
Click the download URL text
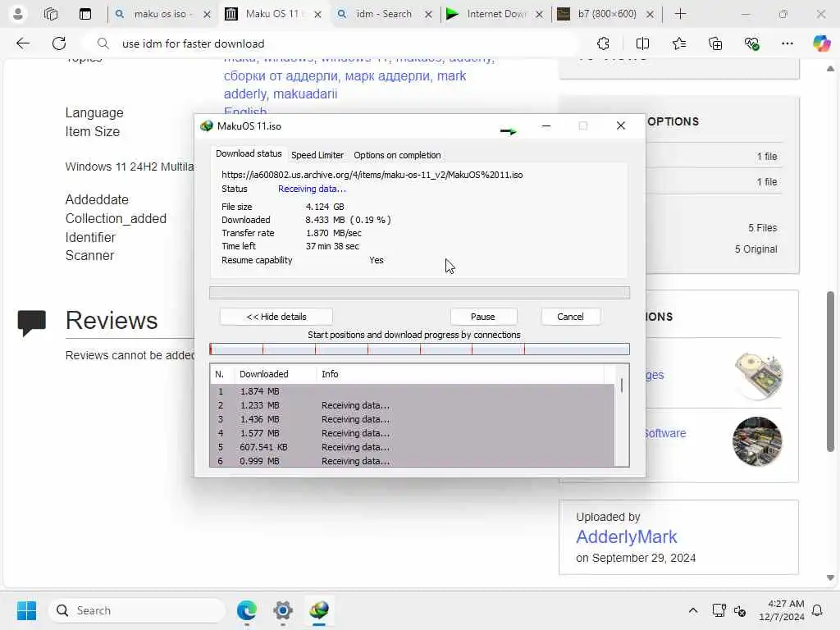[372, 175]
